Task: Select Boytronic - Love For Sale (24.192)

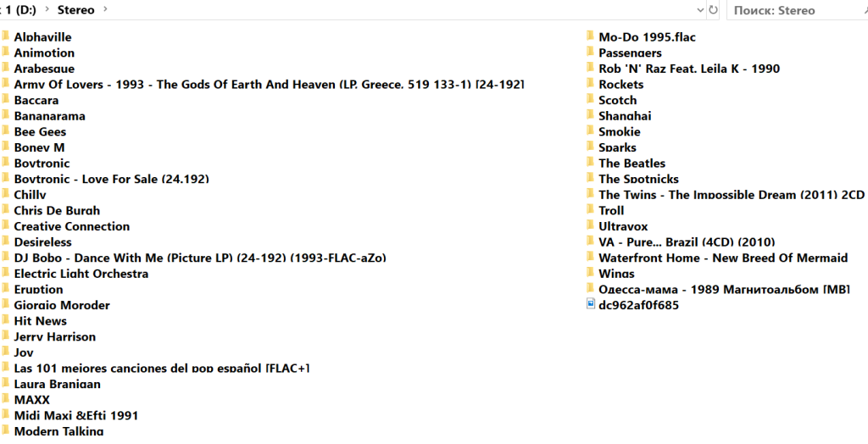Action: [111, 179]
